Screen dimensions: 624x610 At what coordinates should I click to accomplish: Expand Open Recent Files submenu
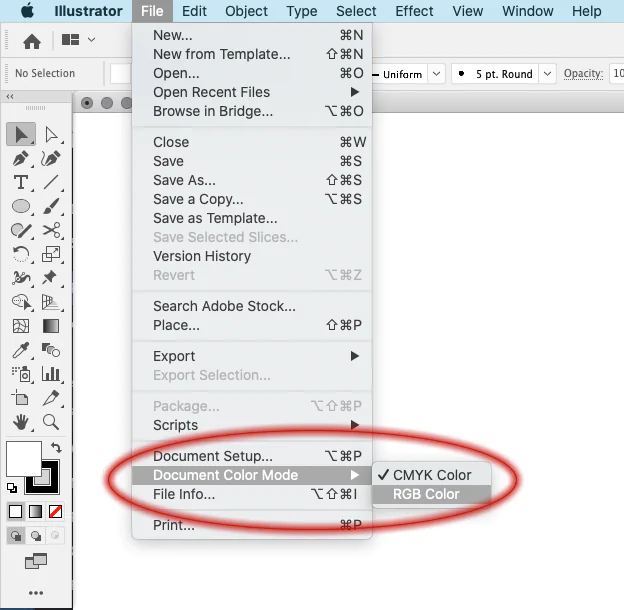[252, 92]
